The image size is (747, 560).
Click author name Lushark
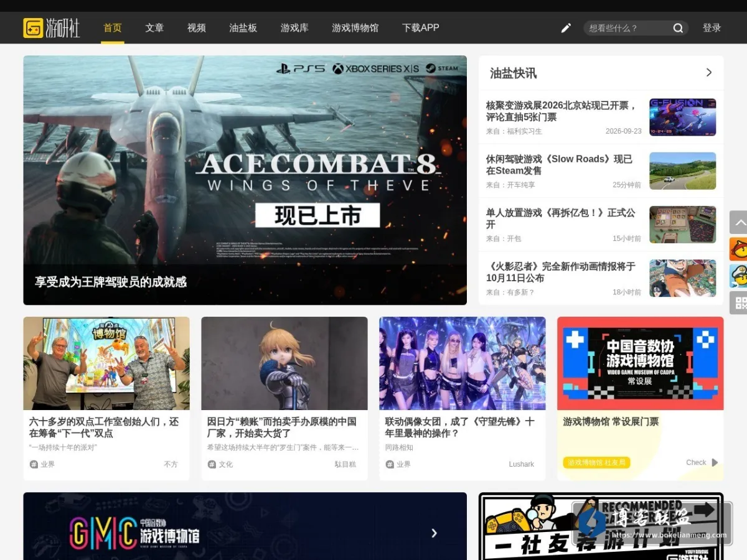522,464
